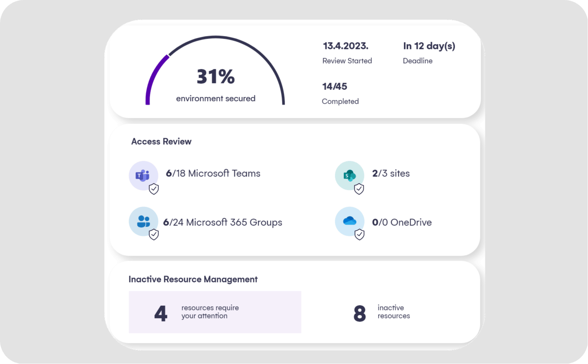Click the SharePoint sites icon
This screenshot has width=588, height=364.
click(349, 175)
